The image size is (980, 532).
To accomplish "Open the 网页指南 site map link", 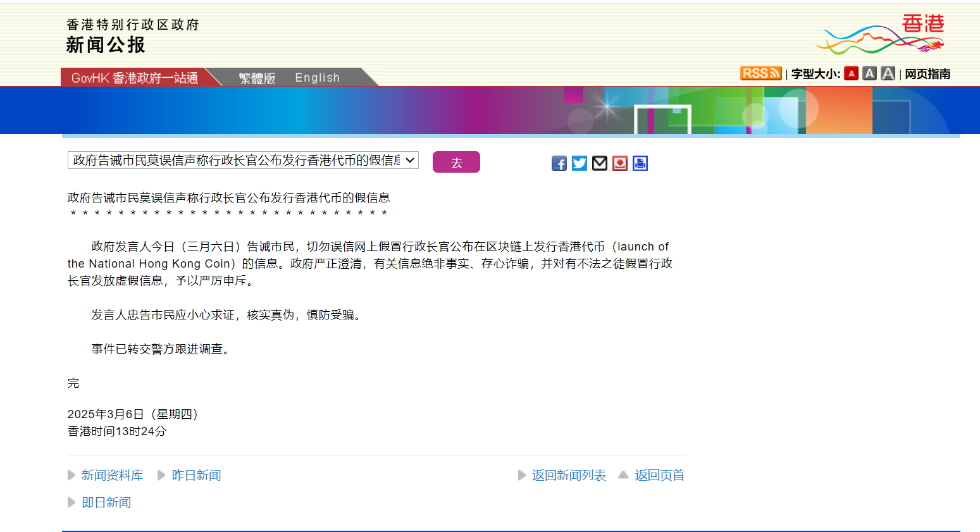I will click(927, 74).
